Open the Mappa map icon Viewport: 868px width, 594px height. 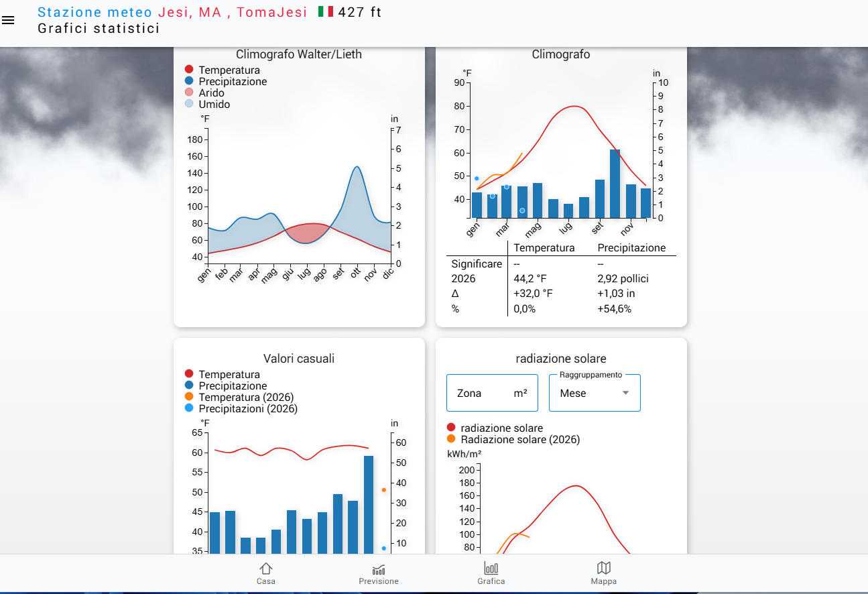click(603, 569)
